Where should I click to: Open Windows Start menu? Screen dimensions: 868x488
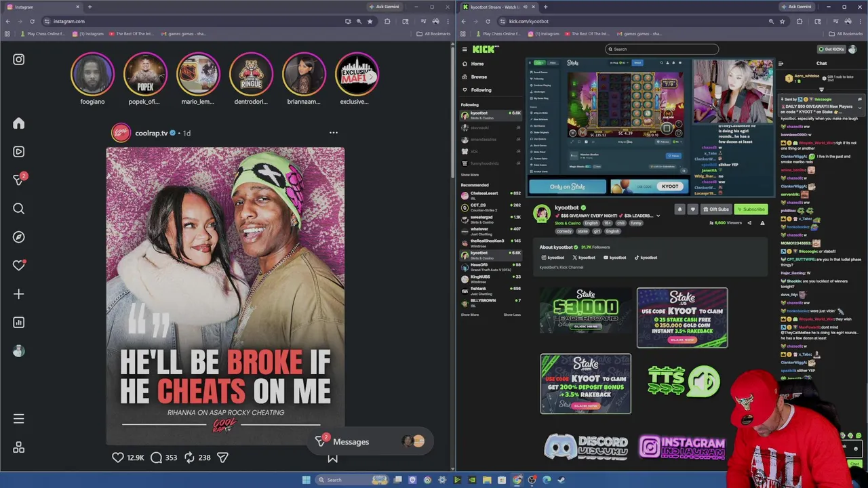[x=306, y=480]
